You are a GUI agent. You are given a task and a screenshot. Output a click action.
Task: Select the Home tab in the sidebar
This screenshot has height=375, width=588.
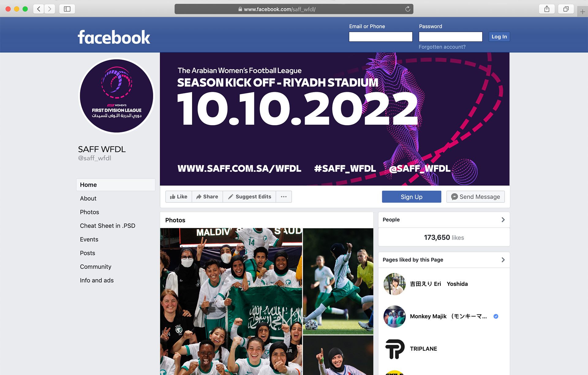point(116,185)
